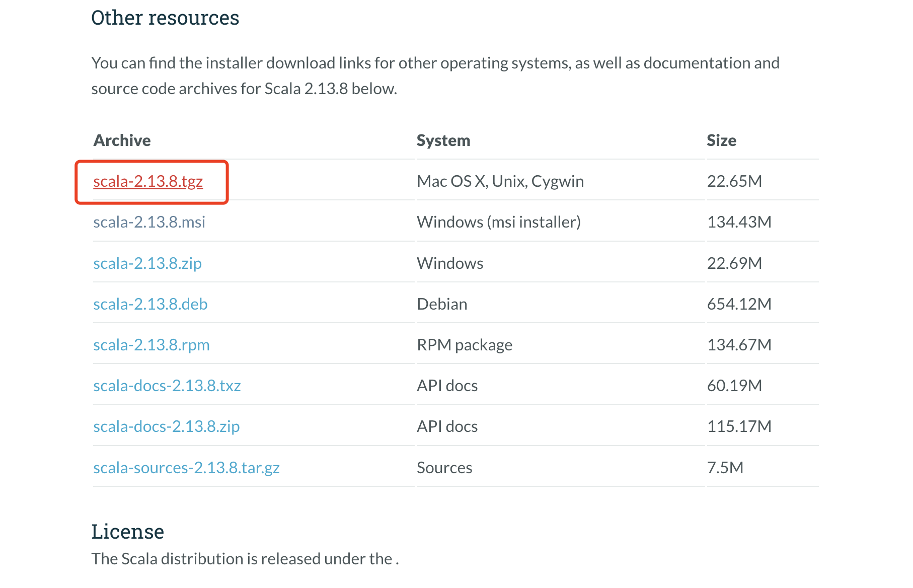Click the Scala distribution license sentence
This screenshot has width=913, height=588.
pyautogui.click(x=245, y=559)
